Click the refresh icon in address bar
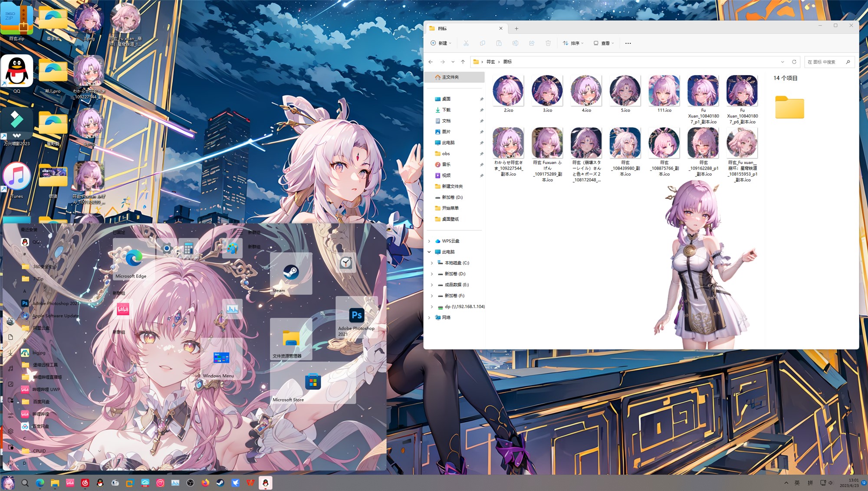The image size is (868, 491). click(794, 62)
